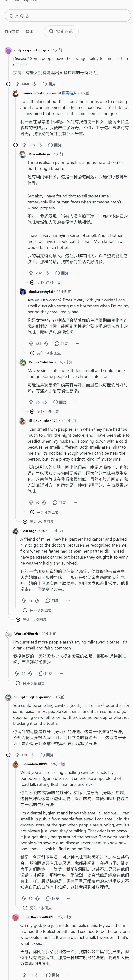Viewport: 133px width, 980px height.
Task: Expand 另外 16 条回复 thread
Action: [x=31, y=620]
